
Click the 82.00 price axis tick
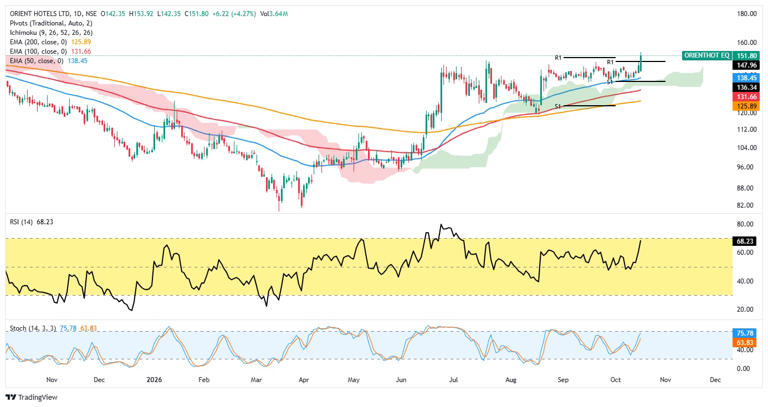pos(747,205)
